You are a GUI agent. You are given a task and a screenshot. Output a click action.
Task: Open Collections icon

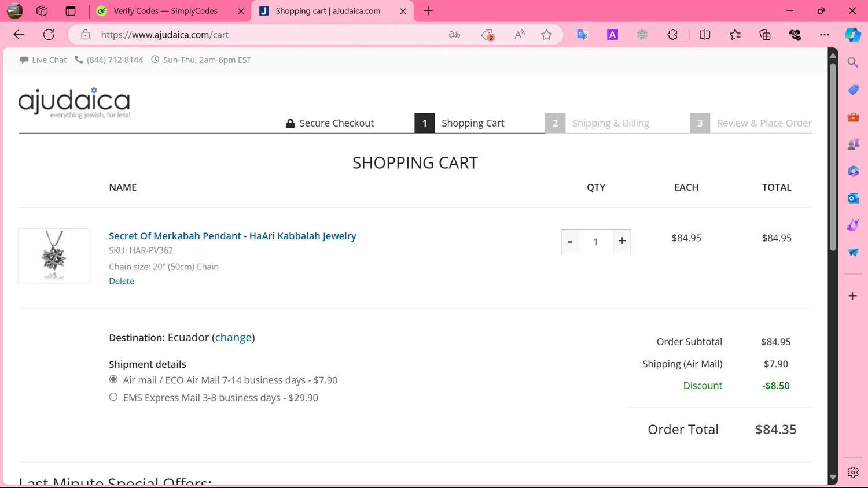click(765, 35)
